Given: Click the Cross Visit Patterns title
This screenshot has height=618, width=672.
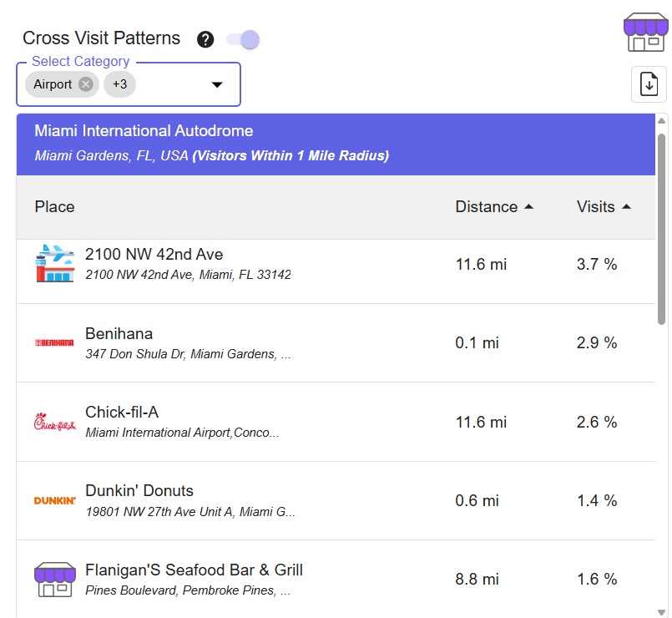Looking at the screenshot, I should click(101, 38).
